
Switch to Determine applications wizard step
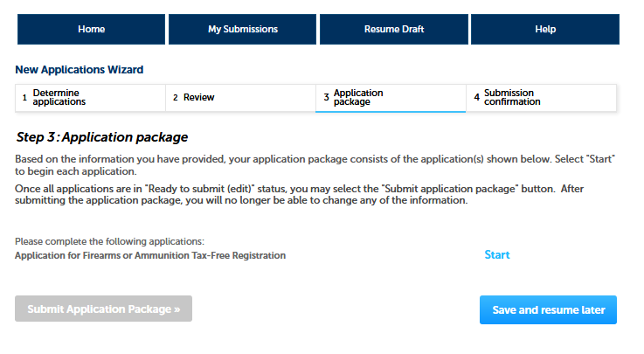59,97
